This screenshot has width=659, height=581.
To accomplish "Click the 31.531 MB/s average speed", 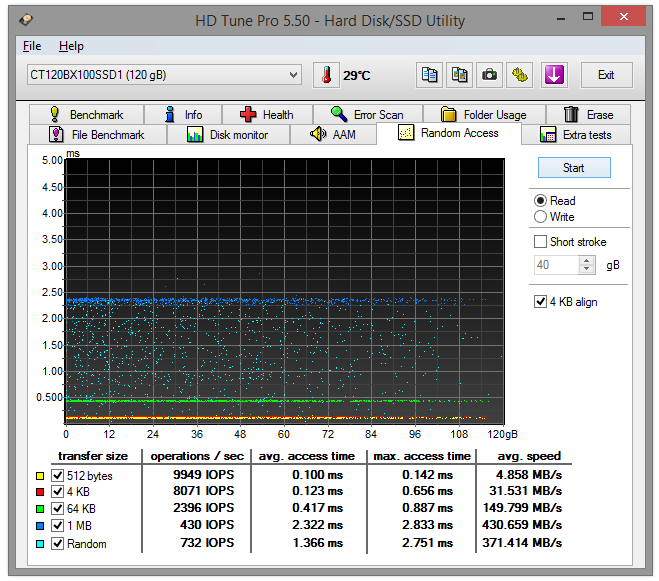I will (x=525, y=491).
